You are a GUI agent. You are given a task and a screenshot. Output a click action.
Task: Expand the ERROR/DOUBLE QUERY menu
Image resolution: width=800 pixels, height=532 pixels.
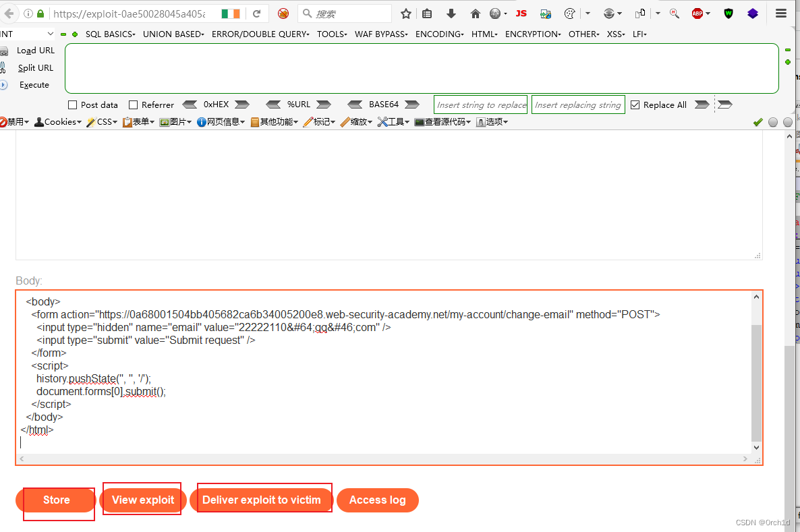[261, 34]
